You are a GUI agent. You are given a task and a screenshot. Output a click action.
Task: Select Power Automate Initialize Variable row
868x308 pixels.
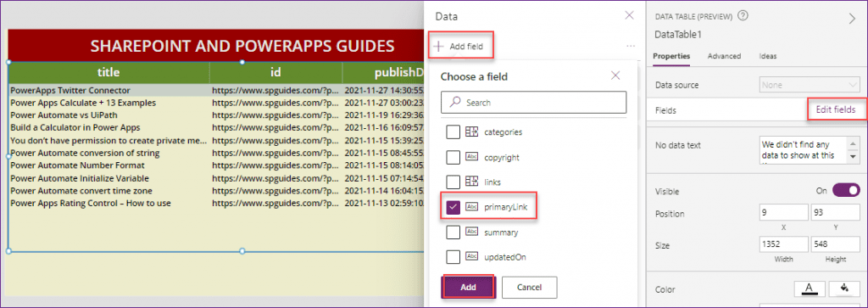pos(216,178)
